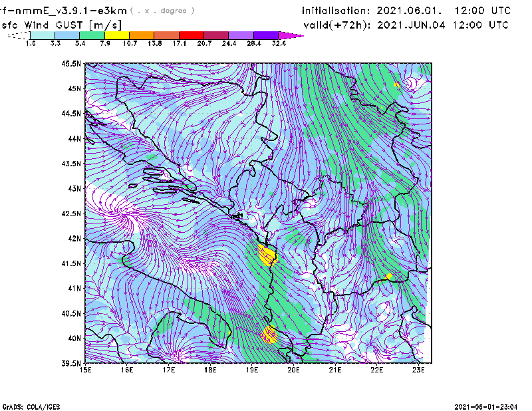Click the "22E" longitude label
532x411 pixels.
376,370
